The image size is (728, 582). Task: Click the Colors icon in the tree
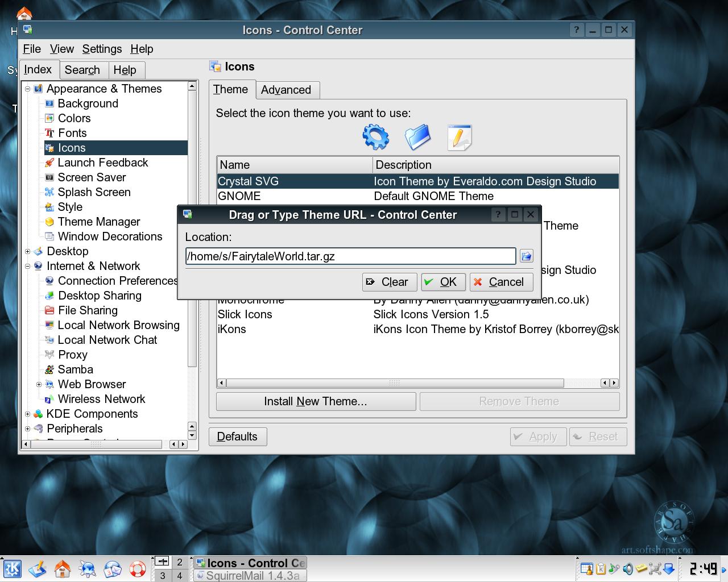(49, 118)
